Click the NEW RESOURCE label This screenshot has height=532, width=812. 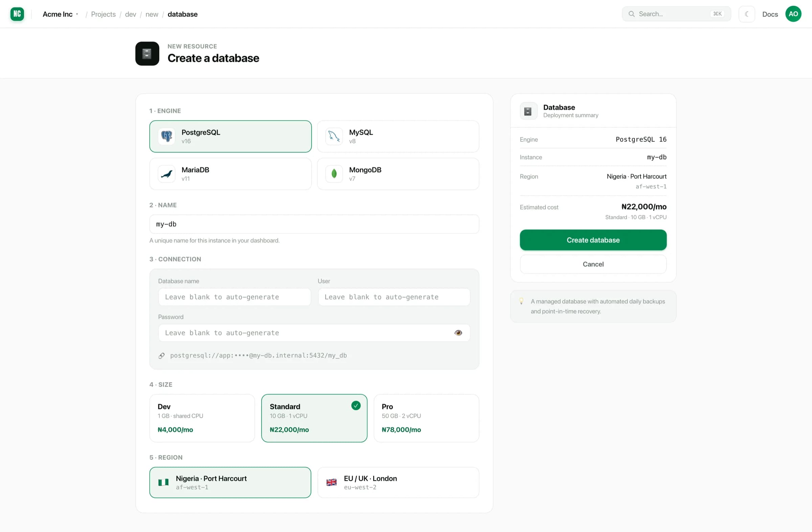pos(192,46)
